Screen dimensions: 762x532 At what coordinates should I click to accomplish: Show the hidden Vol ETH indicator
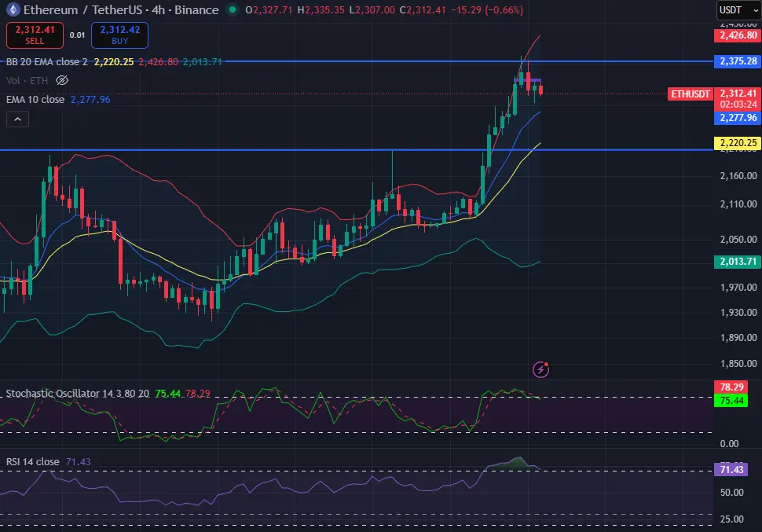coord(63,80)
